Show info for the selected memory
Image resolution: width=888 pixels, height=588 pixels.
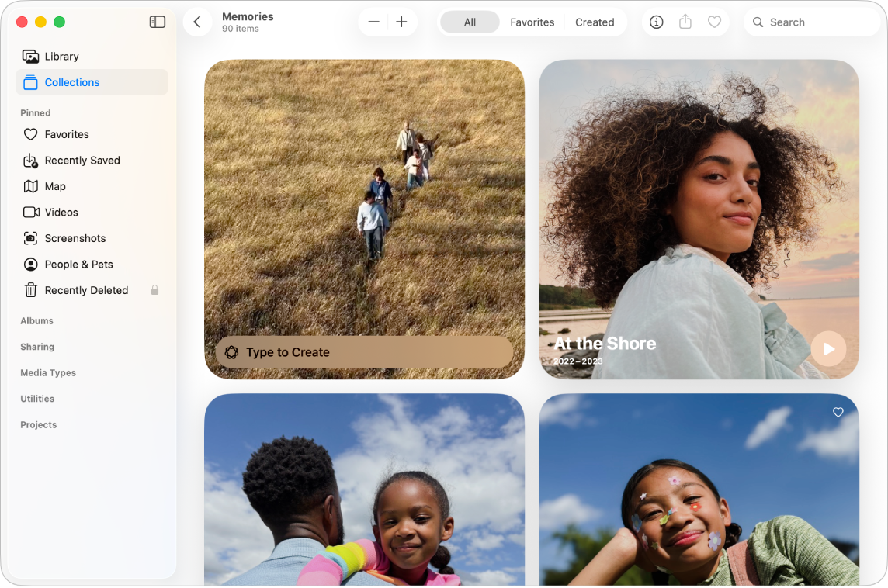pyautogui.click(x=656, y=22)
